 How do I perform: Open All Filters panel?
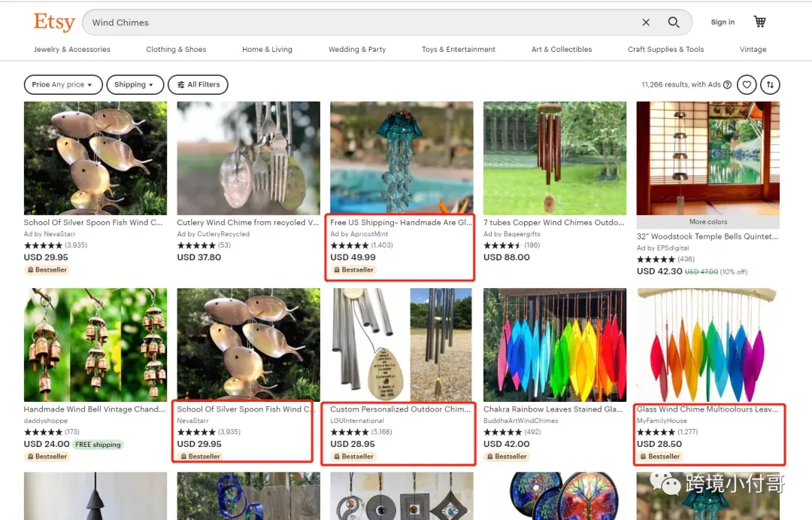click(x=198, y=84)
